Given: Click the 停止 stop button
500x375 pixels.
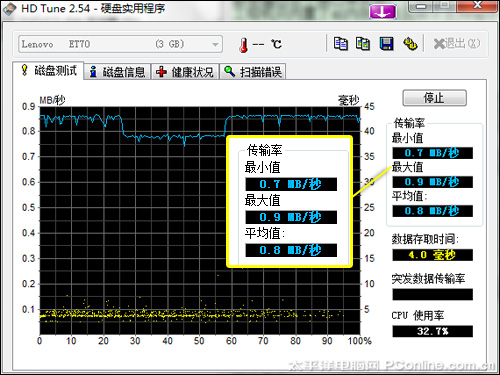Looking at the screenshot, I should click(x=434, y=98).
